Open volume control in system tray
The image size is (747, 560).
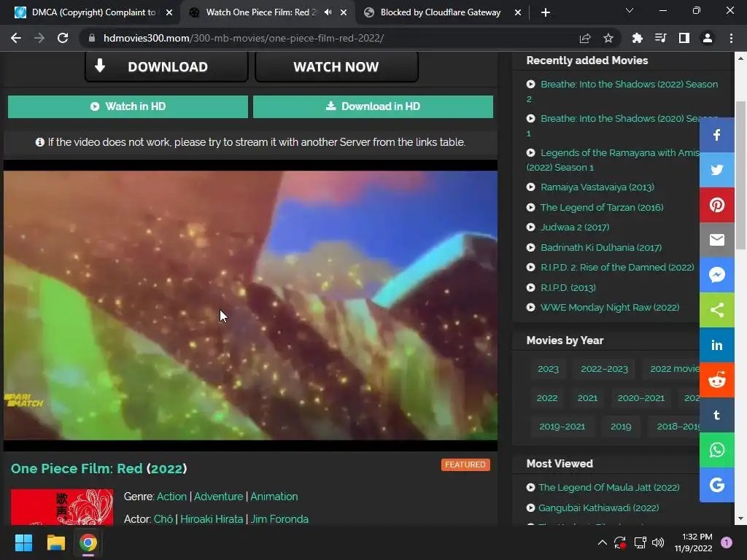(658, 542)
